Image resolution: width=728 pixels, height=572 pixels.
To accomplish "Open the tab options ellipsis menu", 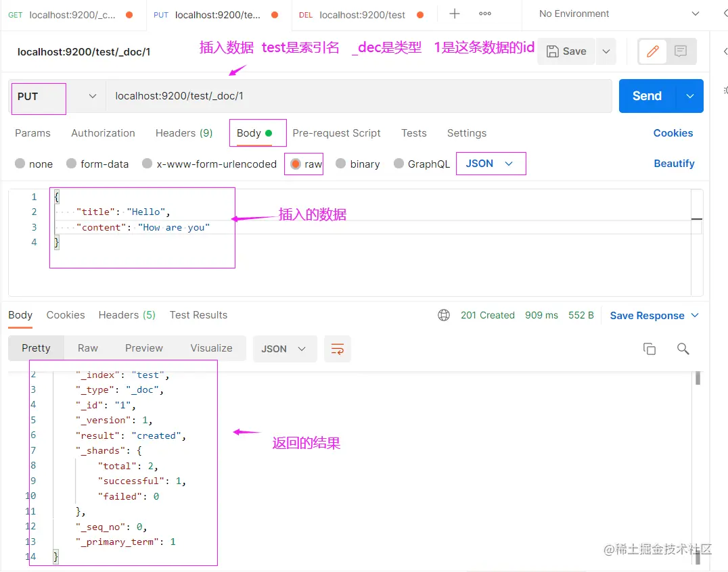I will (484, 14).
